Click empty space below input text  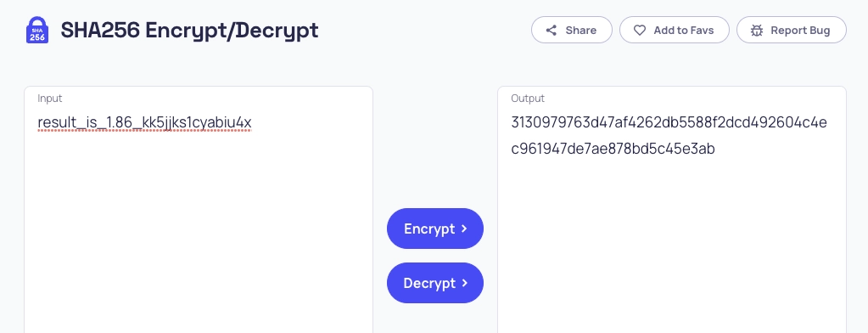tap(199, 233)
